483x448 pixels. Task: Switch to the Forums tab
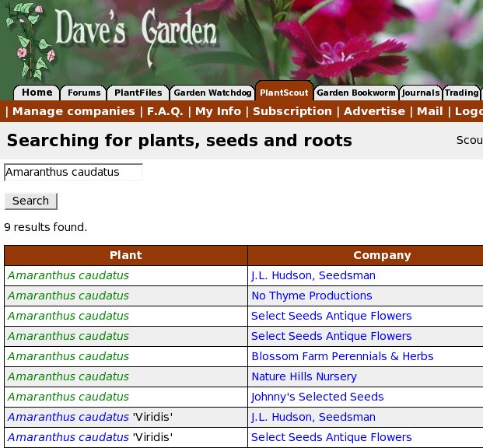(83, 93)
